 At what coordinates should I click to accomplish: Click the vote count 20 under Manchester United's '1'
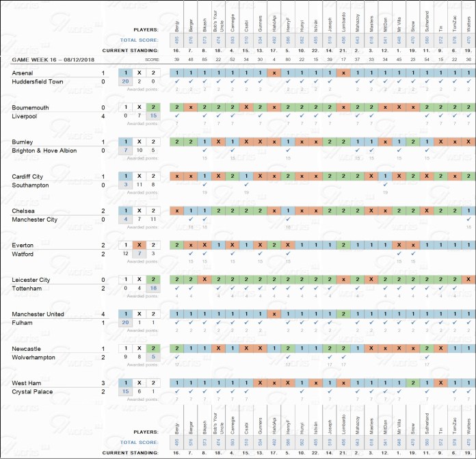point(125,322)
